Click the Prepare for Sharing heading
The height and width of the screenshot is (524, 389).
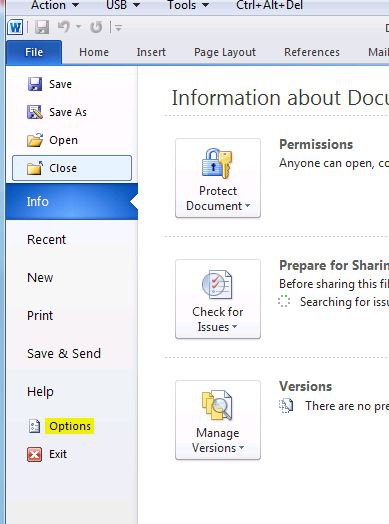coord(334,265)
